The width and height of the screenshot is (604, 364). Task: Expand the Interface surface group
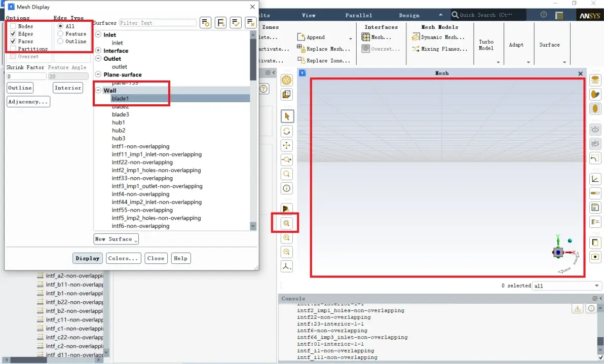coord(98,51)
